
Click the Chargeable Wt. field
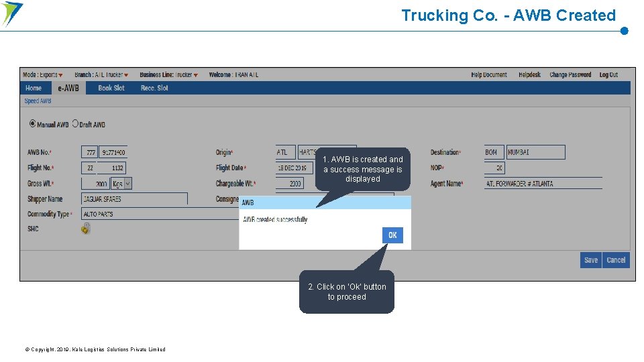(289, 184)
